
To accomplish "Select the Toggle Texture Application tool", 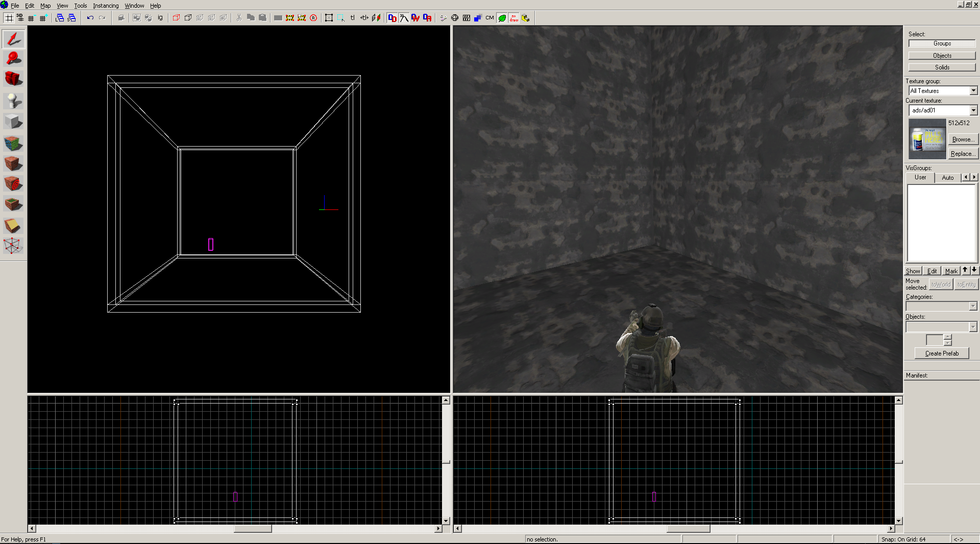I will pos(13,143).
